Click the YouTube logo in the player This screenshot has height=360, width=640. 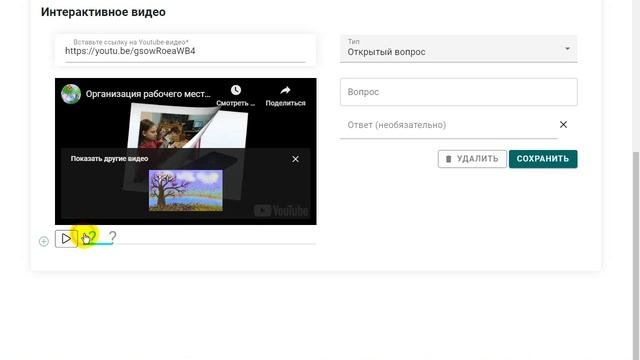click(x=281, y=211)
